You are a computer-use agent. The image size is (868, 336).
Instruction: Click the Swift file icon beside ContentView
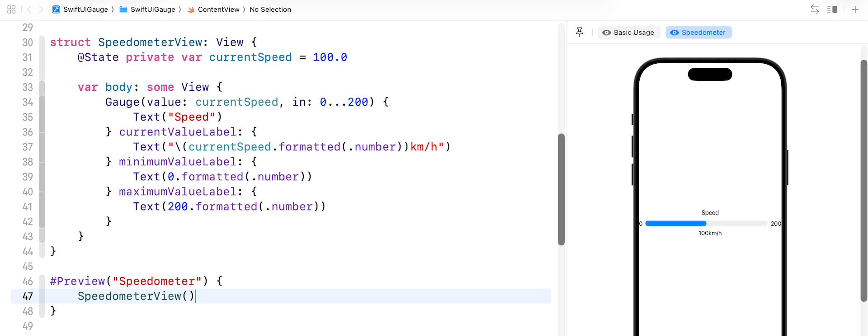point(191,9)
